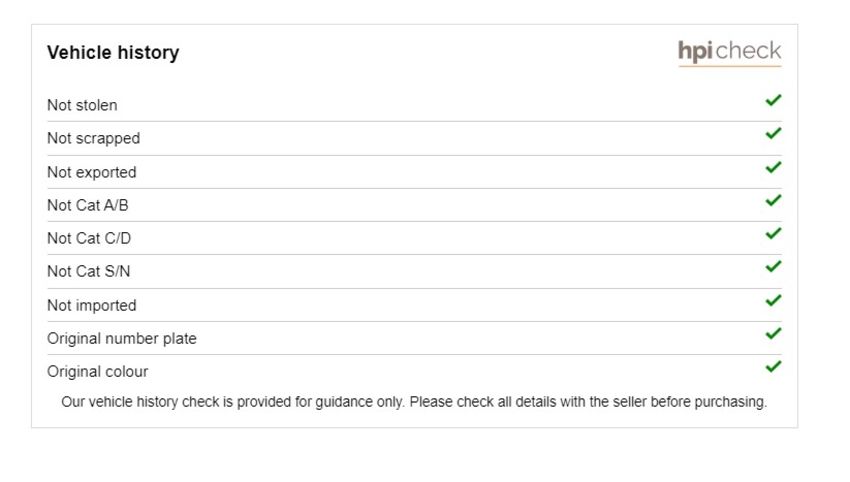Click the hpi check logo
This screenshot has height=482, width=850.
[730, 53]
